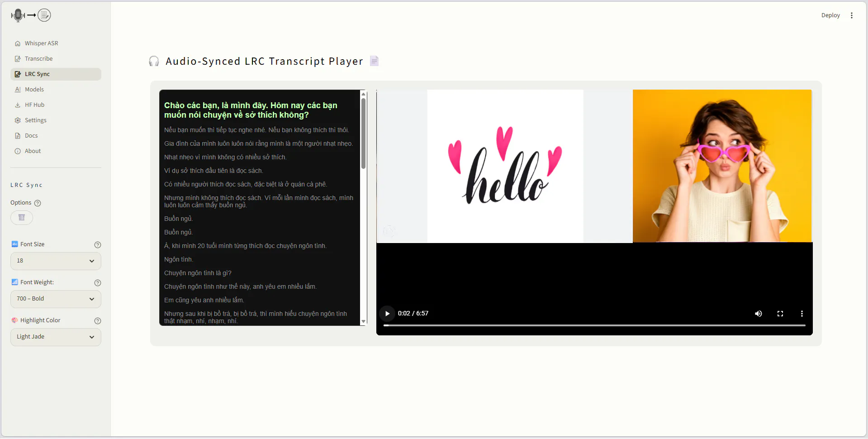Image resolution: width=868 pixels, height=439 pixels.
Task: Expand the Font Weight 700 – Bold dropdown
Action: coord(56,299)
